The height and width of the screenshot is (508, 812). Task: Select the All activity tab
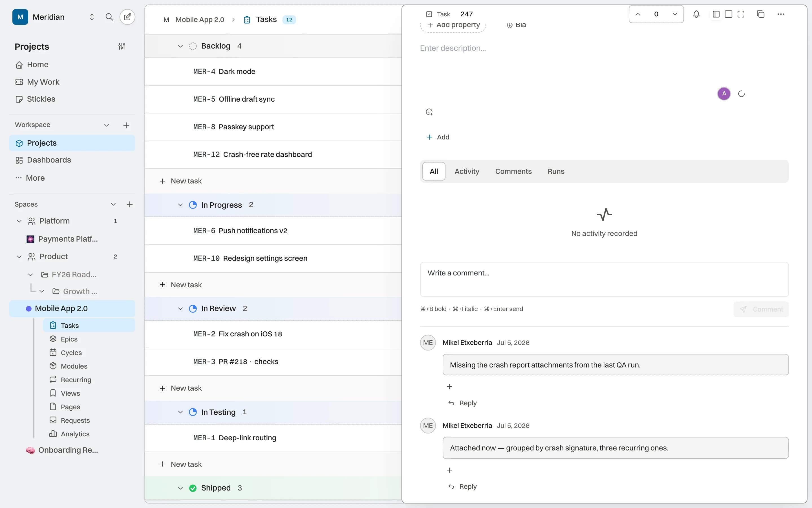pos(434,171)
